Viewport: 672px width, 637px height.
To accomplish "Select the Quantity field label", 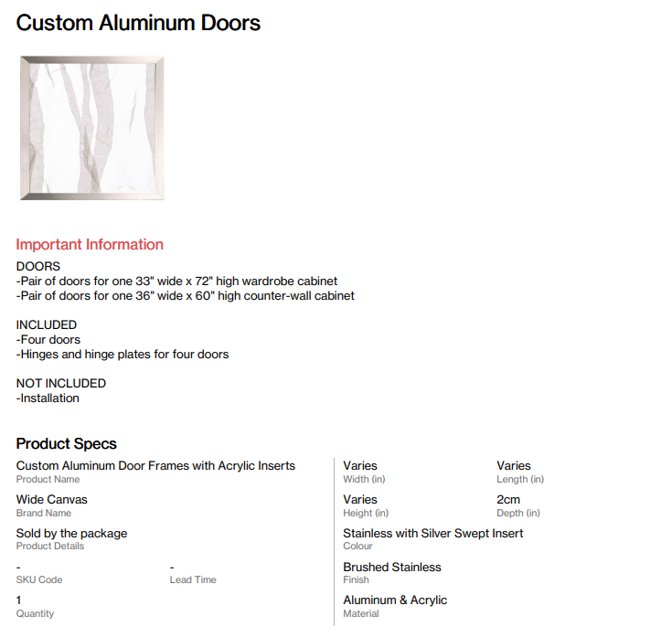I will 35,614.
